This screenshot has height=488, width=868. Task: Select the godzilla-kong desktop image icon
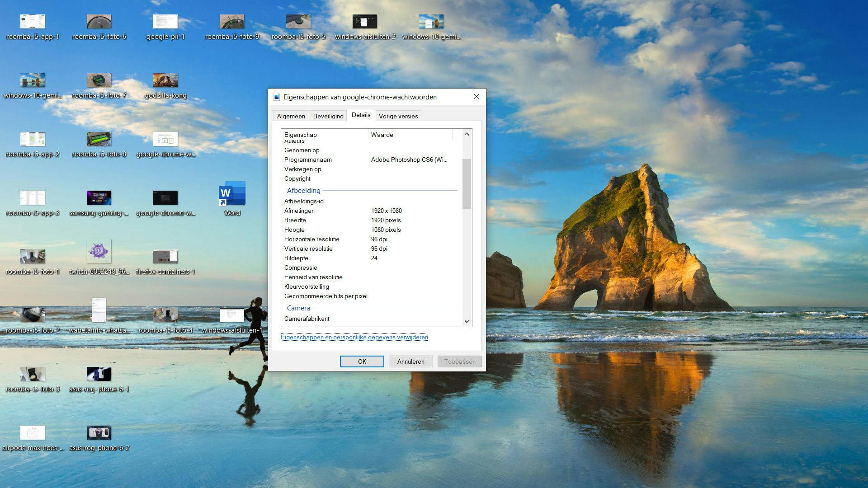click(x=165, y=81)
